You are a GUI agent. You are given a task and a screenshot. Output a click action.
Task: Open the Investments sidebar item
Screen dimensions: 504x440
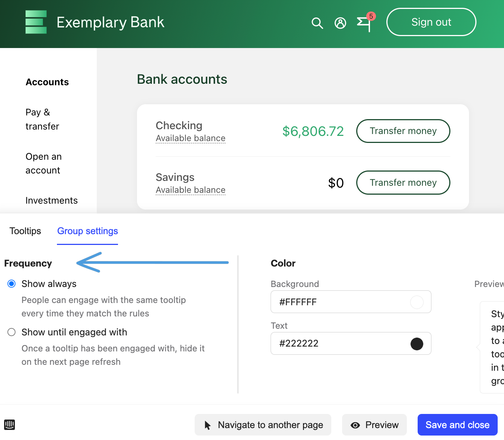pyautogui.click(x=51, y=200)
